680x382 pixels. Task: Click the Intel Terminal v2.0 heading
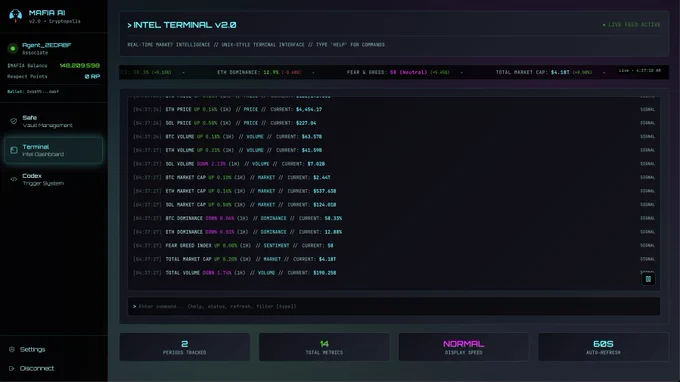pyautogui.click(x=182, y=25)
